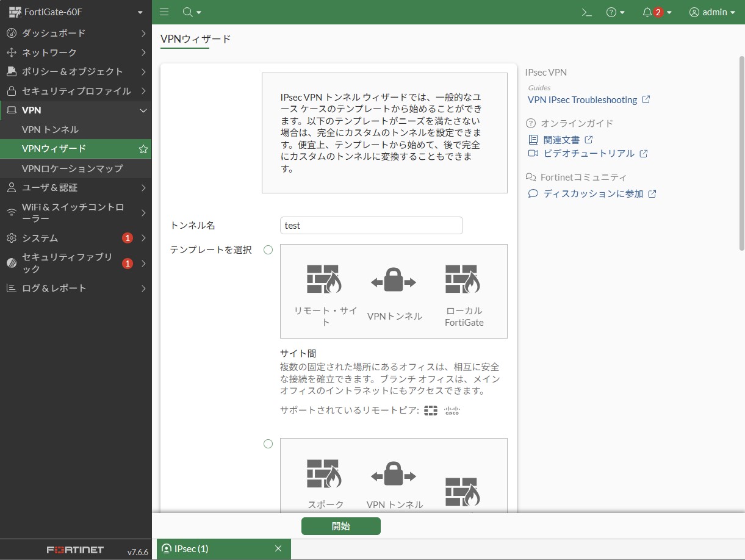Select the サイト間 template radio button
This screenshot has height=560, width=745.
268,249
